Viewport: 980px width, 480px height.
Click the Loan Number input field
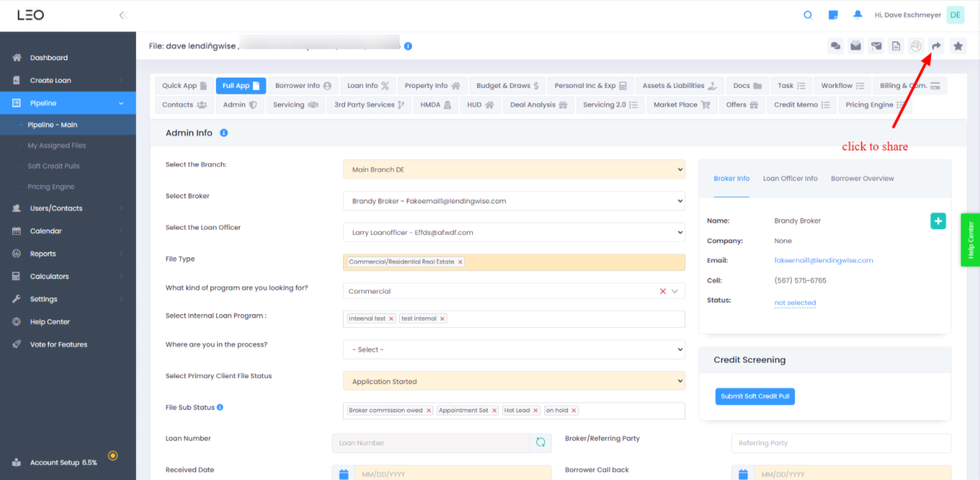[431, 443]
